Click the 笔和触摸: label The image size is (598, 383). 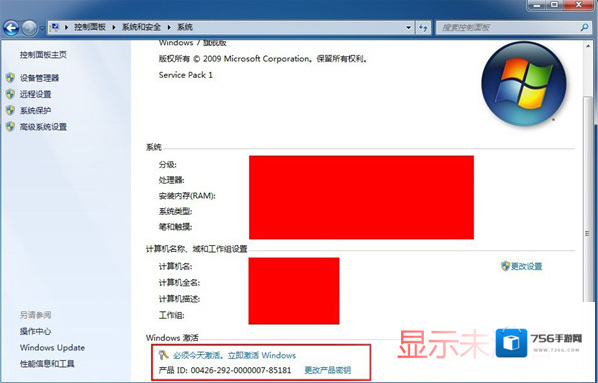point(175,227)
